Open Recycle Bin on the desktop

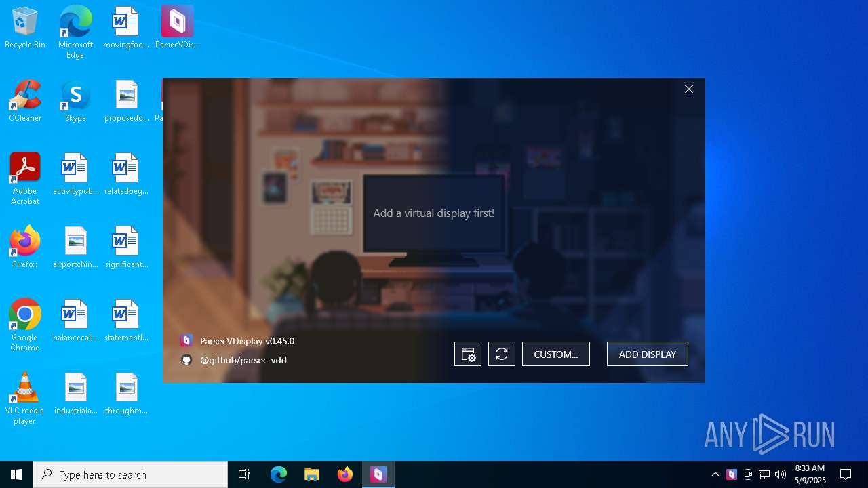point(25,28)
